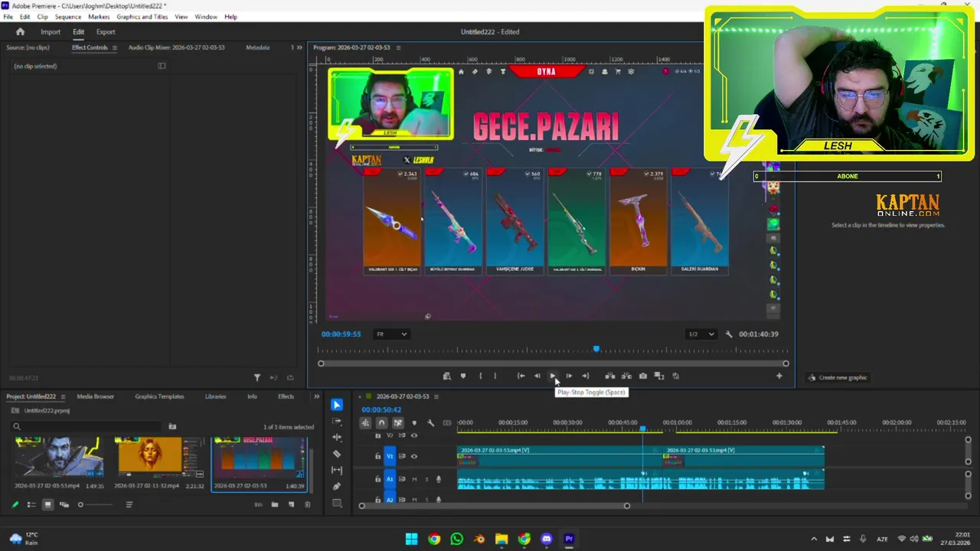Image resolution: width=980 pixels, height=551 pixels.
Task: Click the Lift button
Action: click(x=610, y=376)
